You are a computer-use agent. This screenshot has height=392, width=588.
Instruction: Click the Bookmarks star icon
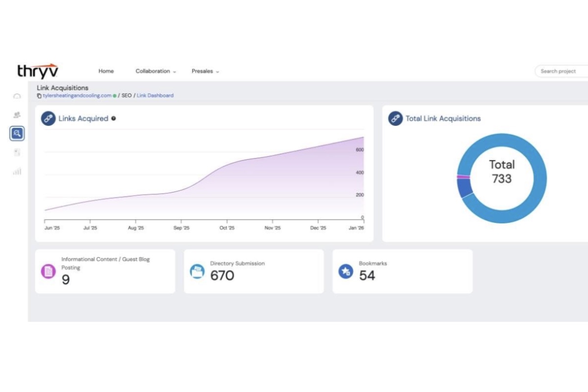345,271
